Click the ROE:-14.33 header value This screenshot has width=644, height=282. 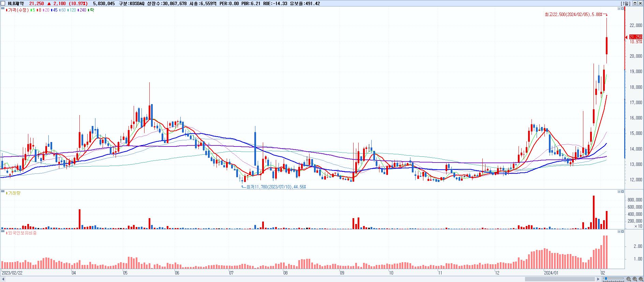274,3
